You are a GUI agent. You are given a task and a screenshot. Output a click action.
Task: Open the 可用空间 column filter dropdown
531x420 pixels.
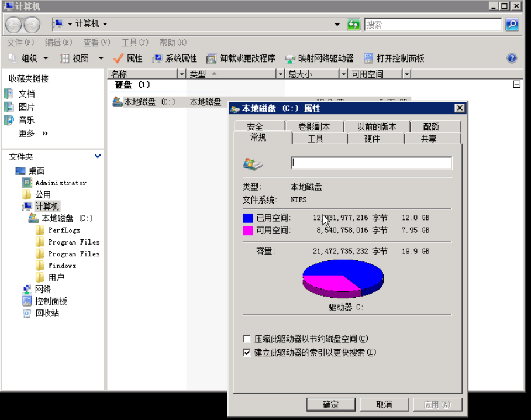[x=406, y=74]
